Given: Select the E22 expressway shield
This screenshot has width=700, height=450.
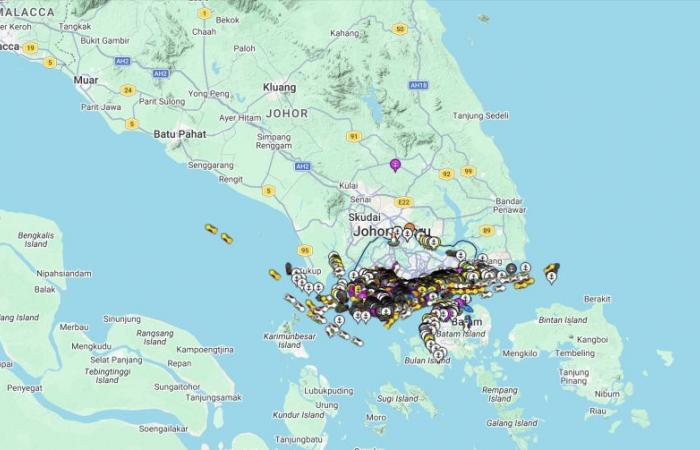Looking at the screenshot, I should pyautogui.click(x=403, y=202).
